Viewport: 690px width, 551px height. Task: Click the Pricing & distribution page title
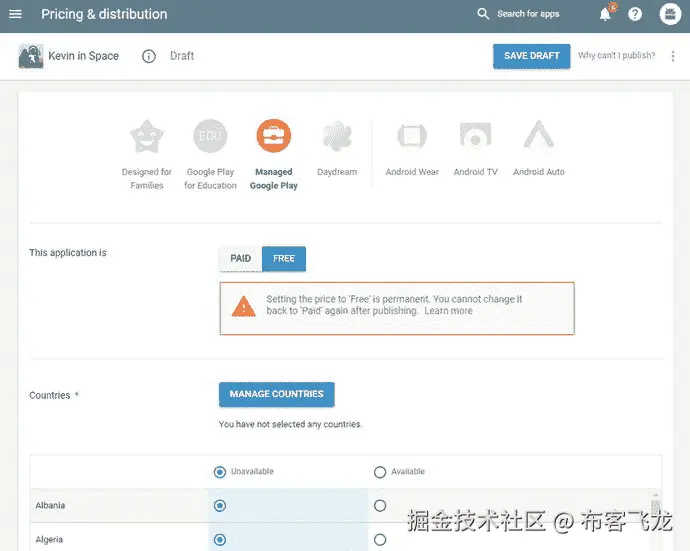104,14
